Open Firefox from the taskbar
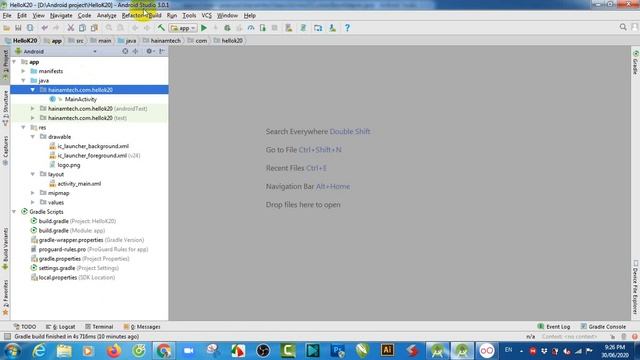Viewport: 640px width, 360px height. pos(114,351)
